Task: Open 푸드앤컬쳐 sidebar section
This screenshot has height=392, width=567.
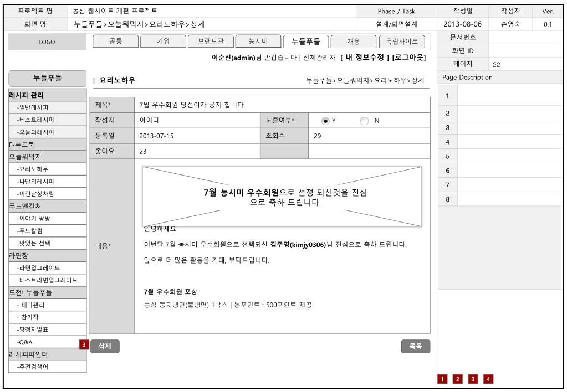Action: pyautogui.click(x=47, y=207)
